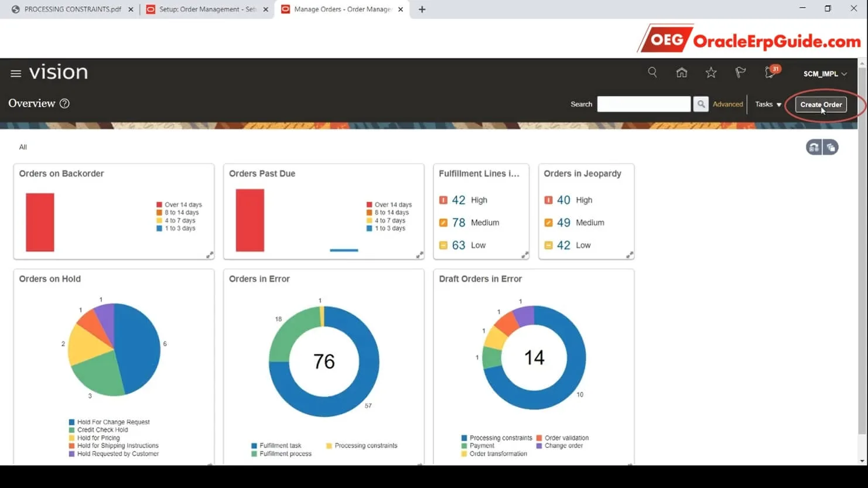Switch to Setup: Order Management tab
This screenshot has width=868, height=488.
click(207, 9)
